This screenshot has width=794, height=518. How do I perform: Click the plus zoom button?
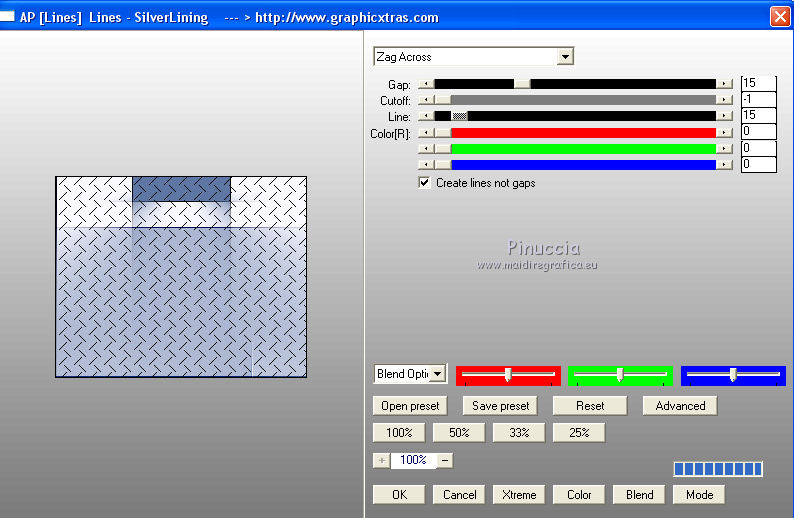(381, 460)
